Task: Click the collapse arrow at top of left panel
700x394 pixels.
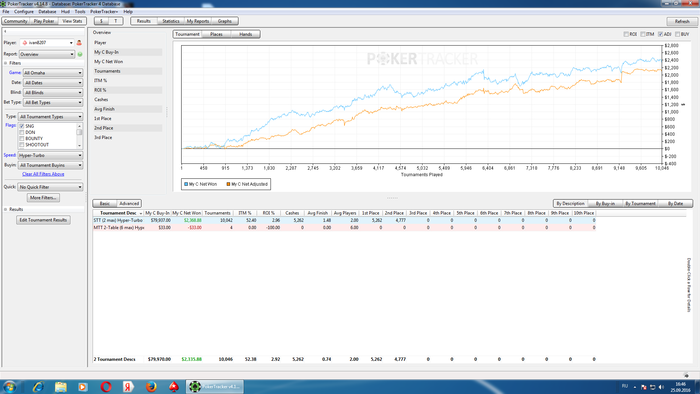Action: pos(5,32)
